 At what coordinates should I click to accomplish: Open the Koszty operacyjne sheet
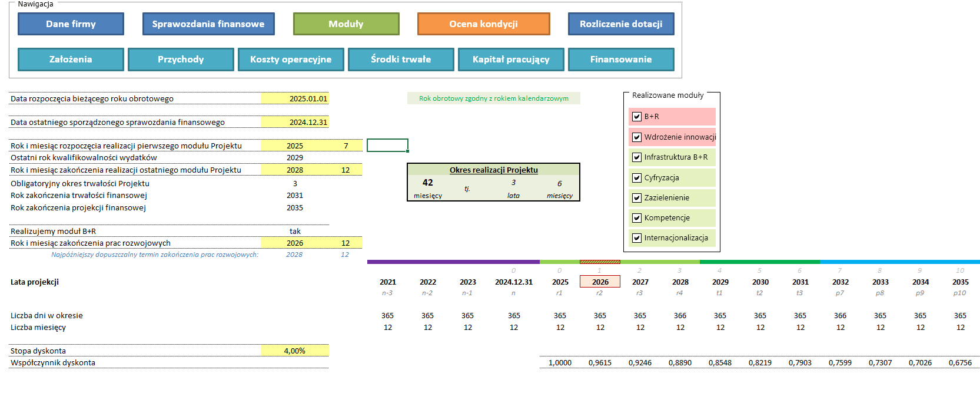tap(291, 60)
